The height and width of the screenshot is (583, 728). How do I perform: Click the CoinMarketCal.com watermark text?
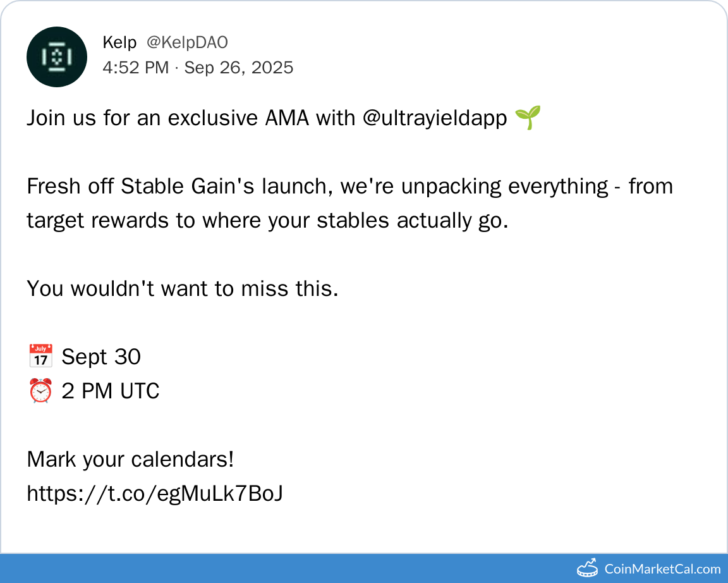(662, 568)
